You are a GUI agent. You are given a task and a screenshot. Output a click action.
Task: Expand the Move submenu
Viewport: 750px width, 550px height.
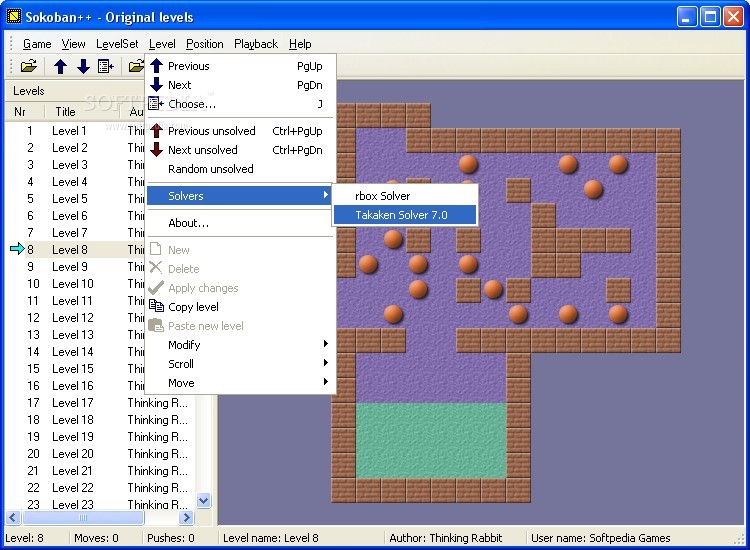point(241,383)
